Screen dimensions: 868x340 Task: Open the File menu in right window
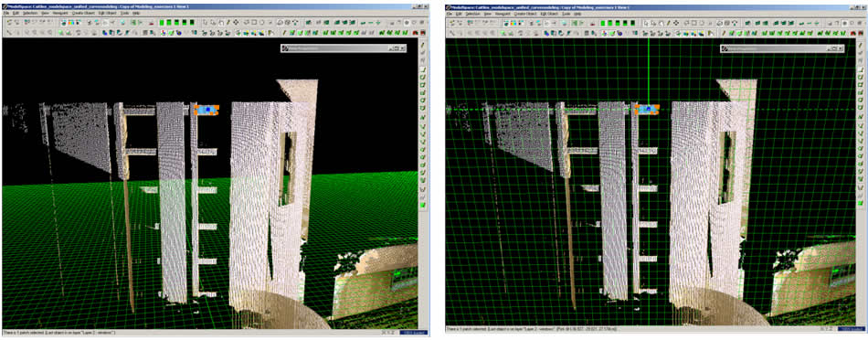(449, 14)
